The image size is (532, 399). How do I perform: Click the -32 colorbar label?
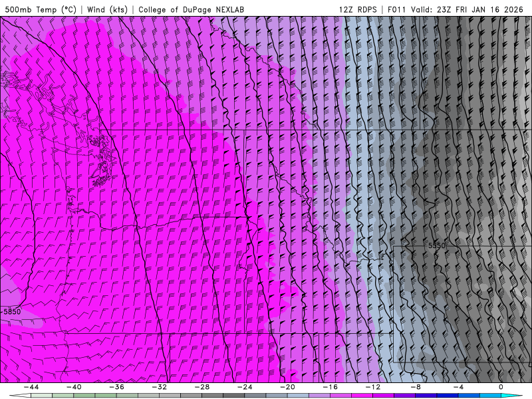point(159,387)
